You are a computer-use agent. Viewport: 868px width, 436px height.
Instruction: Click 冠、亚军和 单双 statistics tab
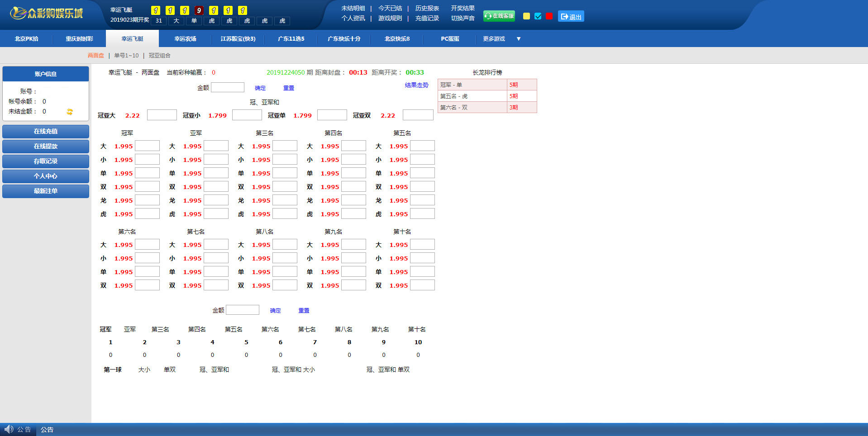(388, 370)
